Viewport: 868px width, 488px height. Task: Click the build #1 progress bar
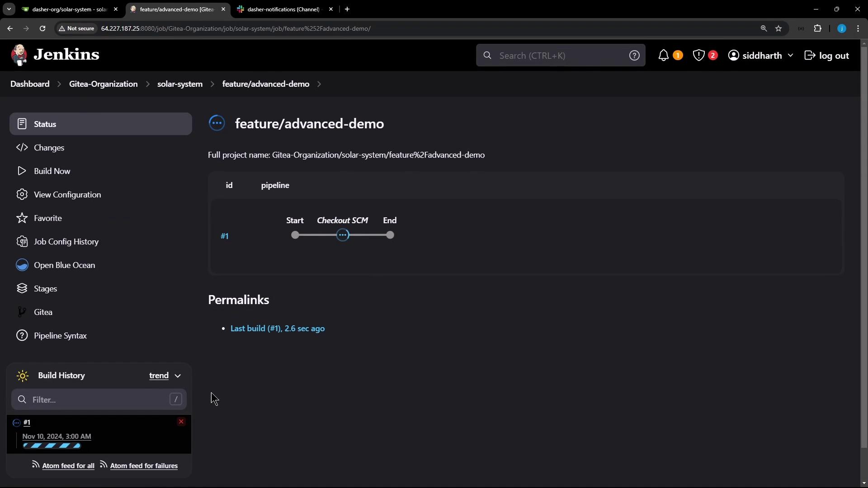pyautogui.click(x=52, y=446)
